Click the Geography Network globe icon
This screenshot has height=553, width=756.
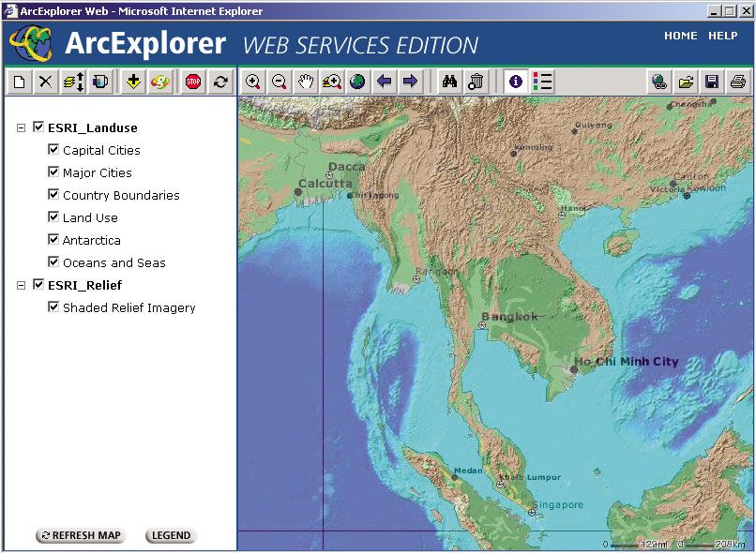pyautogui.click(x=160, y=82)
